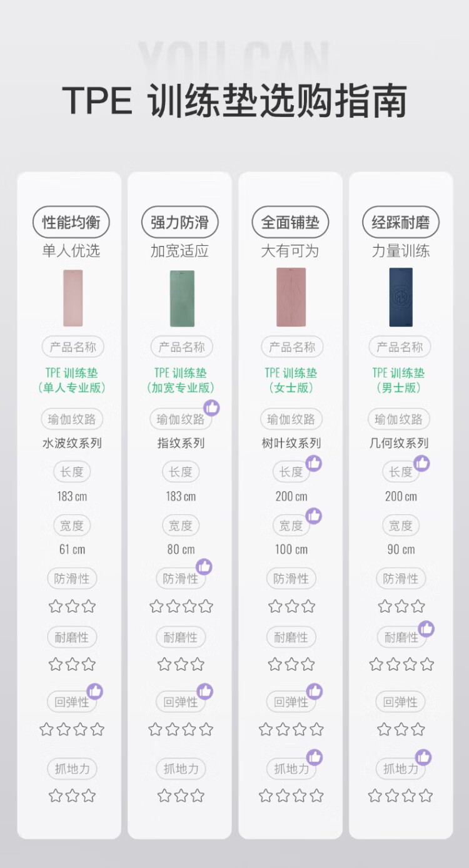This screenshot has width=469, height=868.
Task: Click thumbs-up badge on 女士版 抓地力
Action: pos(315,757)
